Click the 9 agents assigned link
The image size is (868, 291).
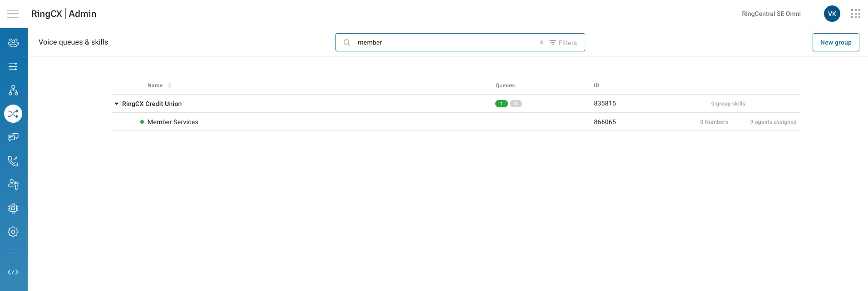point(773,122)
